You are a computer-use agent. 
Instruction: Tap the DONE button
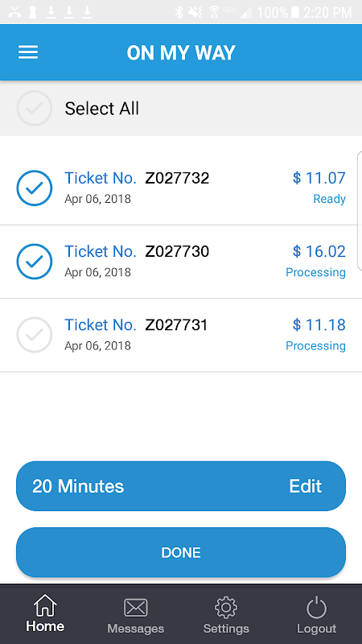click(x=181, y=552)
